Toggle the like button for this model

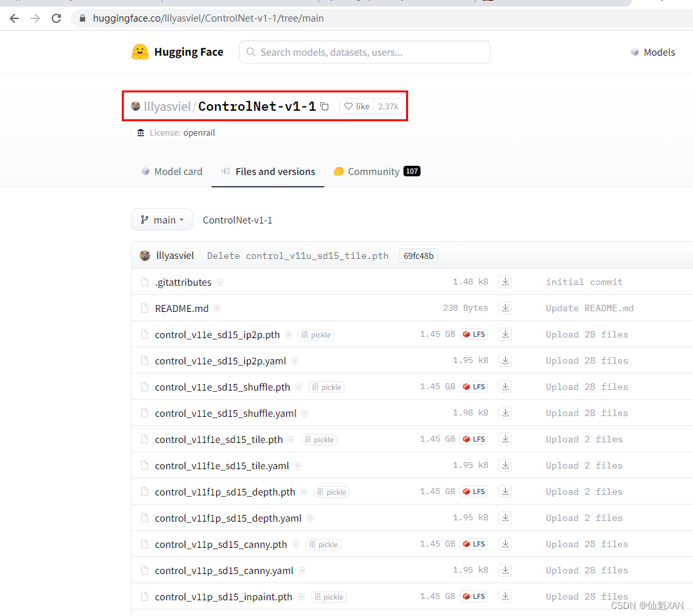pos(356,106)
